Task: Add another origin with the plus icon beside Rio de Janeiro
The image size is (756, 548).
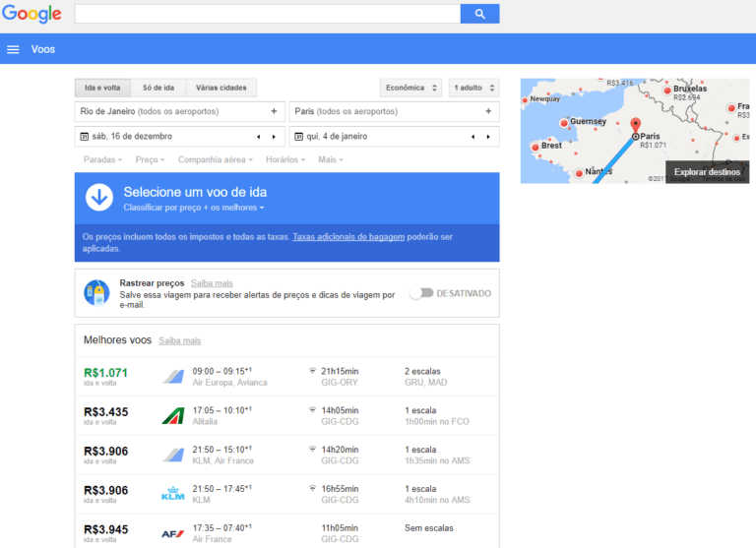Action: [274, 111]
